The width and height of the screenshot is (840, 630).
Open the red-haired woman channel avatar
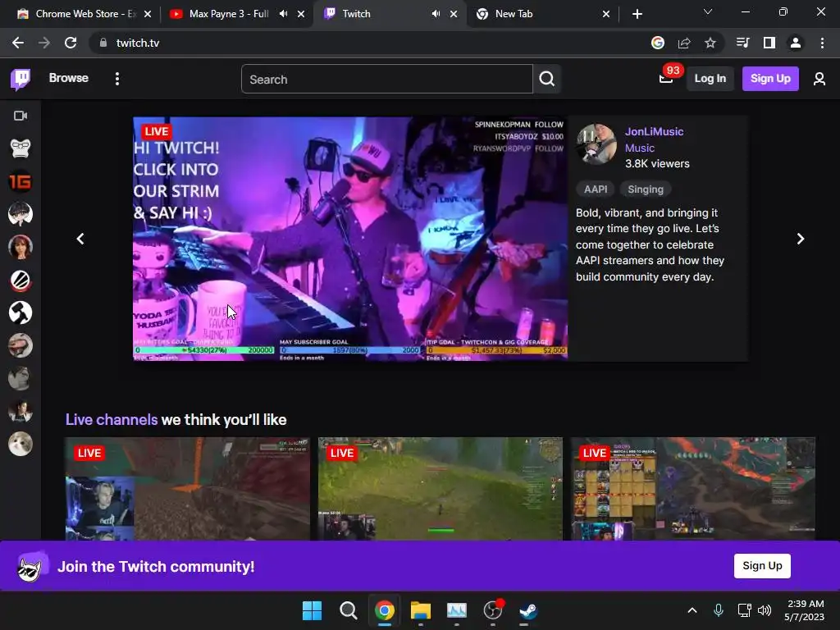[21, 247]
